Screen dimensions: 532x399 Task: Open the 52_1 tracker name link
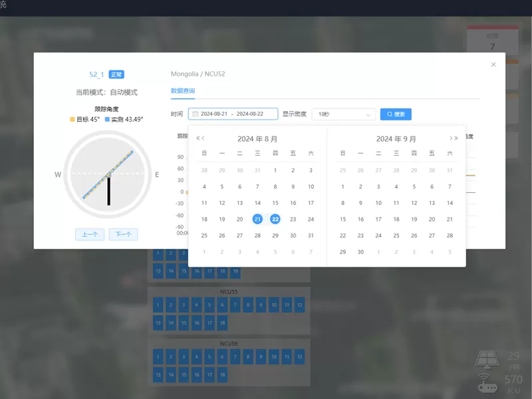click(x=96, y=74)
